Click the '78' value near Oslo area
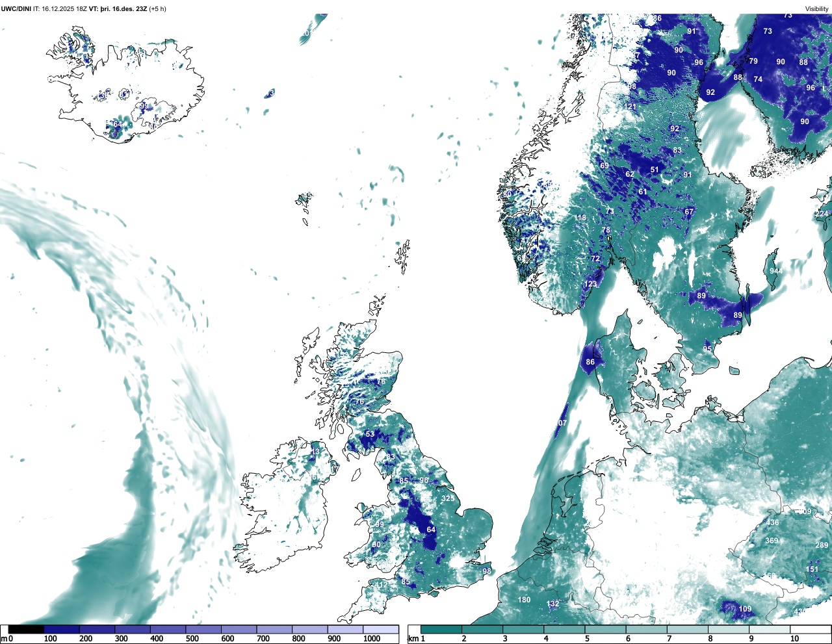The width and height of the screenshot is (832, 644). click(606, 231)
